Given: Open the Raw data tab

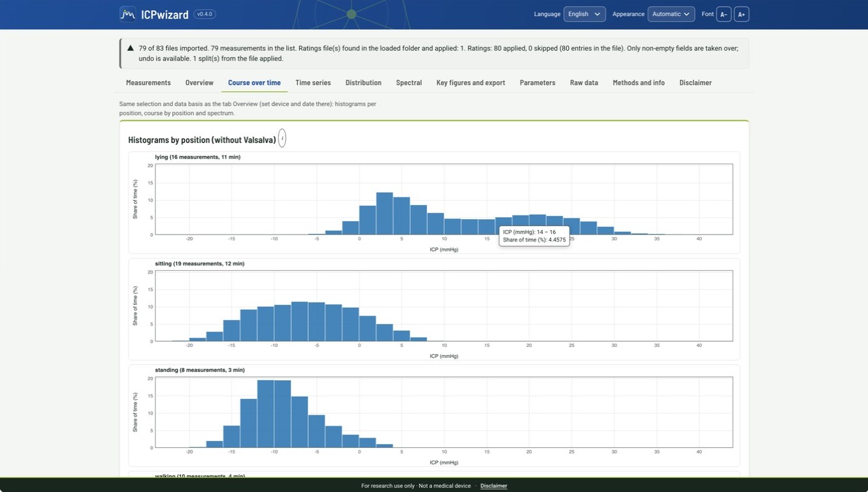Looking at the screenshot, I should [584, 82].
